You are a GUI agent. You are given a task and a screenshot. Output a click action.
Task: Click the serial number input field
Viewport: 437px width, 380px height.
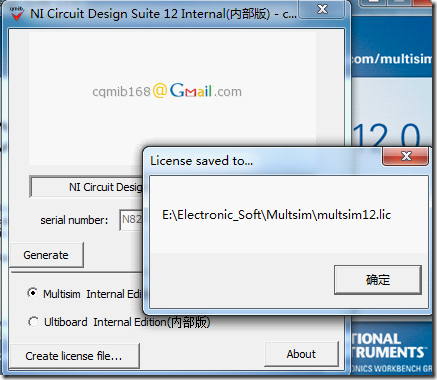[x=131, y=220]
